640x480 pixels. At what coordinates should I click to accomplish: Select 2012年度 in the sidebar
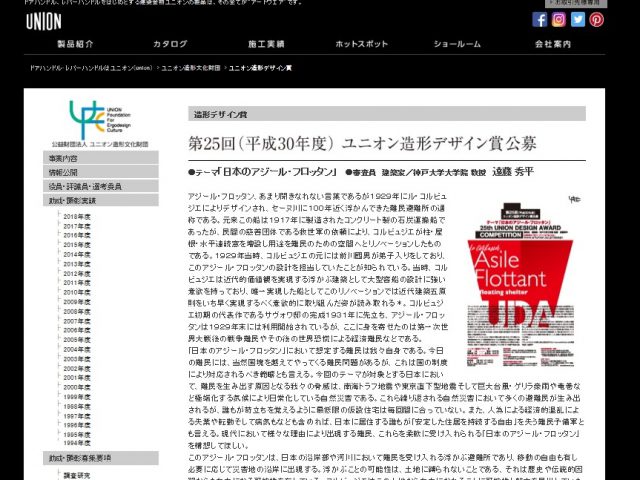click(77, 273)
